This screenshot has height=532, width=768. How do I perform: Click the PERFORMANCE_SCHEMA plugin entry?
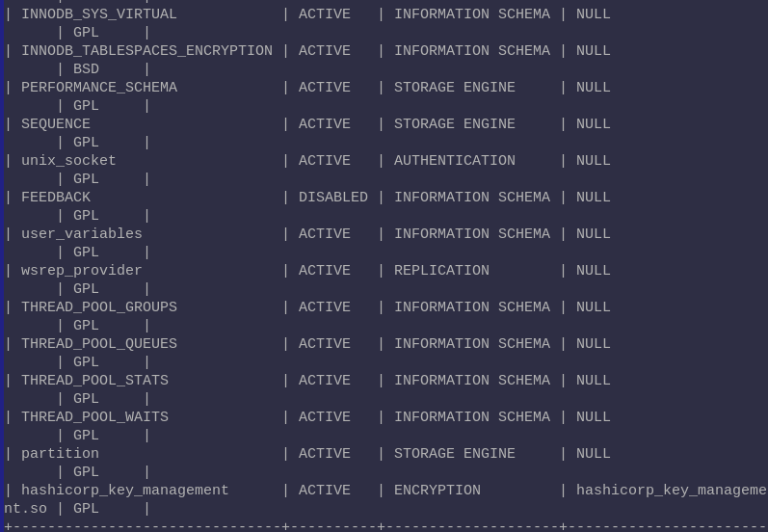coord(99,88)
